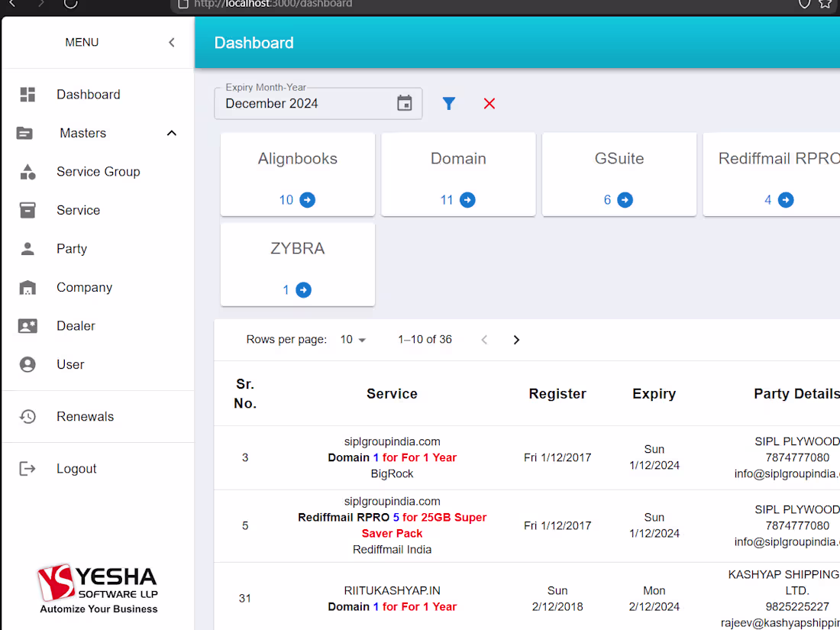Click the Party person icon
The image size is (840, 630).
(28, 248)
